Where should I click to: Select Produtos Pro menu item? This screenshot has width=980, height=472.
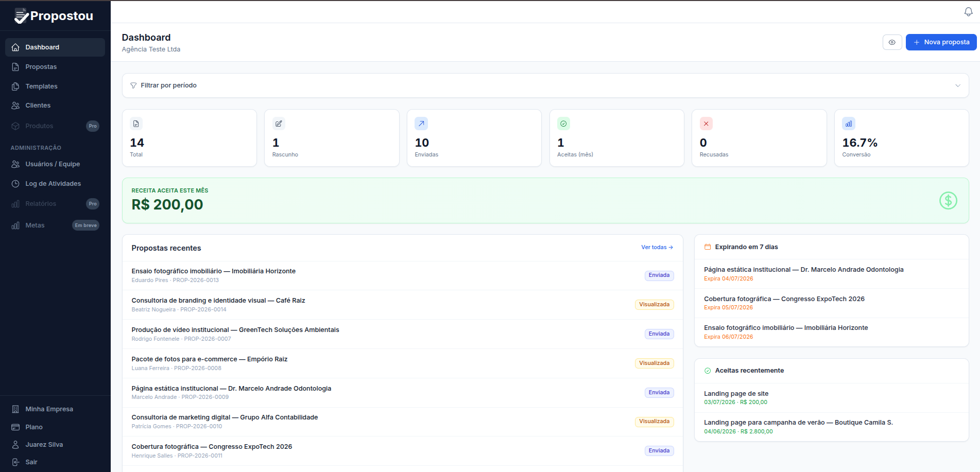point(55,126)
